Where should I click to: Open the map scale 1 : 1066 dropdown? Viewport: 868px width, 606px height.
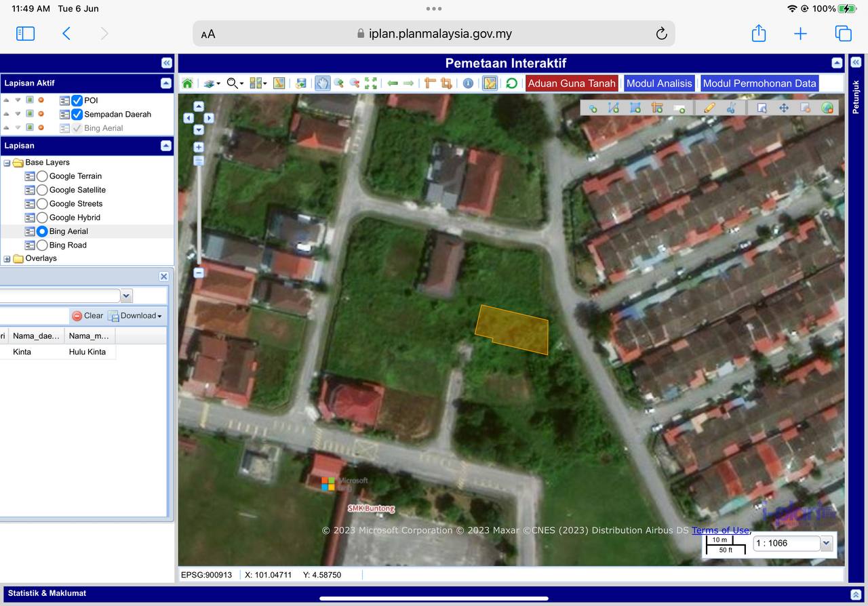click(826, 543)
